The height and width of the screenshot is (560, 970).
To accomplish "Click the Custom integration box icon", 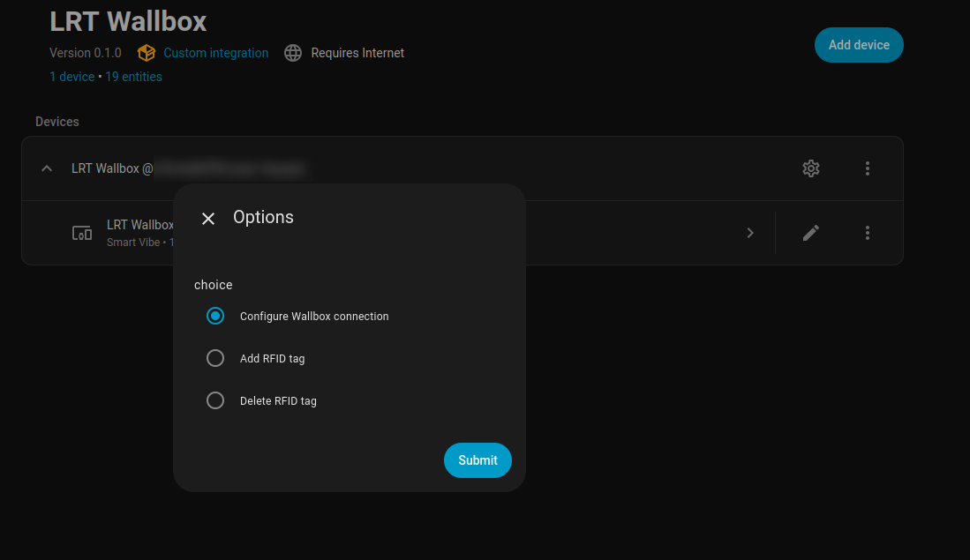I will tap(147, 53).
